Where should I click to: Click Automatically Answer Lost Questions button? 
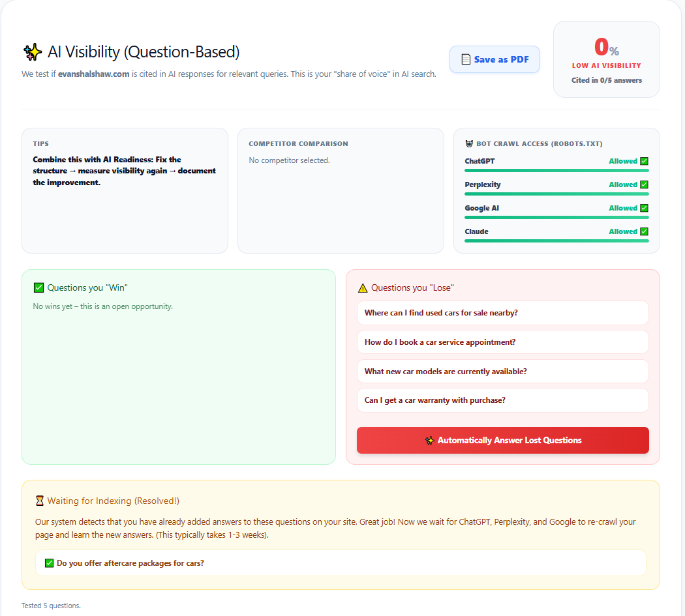[503, 440]
